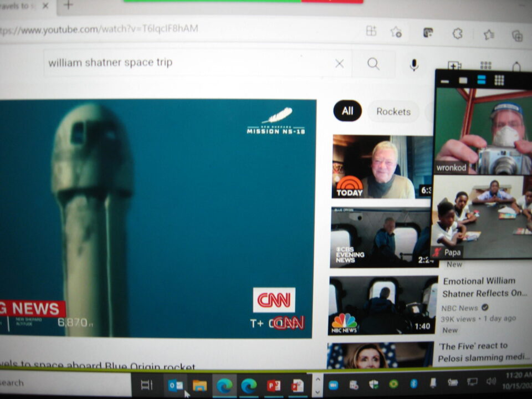Viewport: 532px width, 399px height.
Task: Open the browser Collections icon
Action: [517, 35]
